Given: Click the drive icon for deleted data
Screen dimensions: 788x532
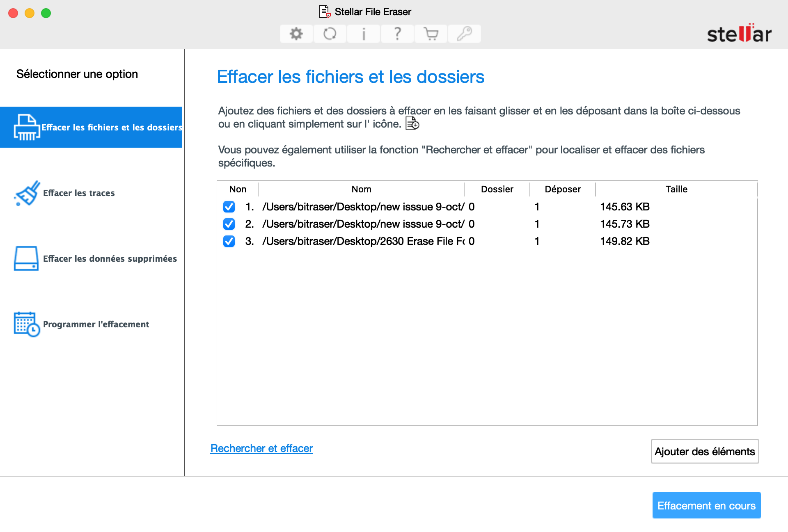Looking at the screenshot, I should [26, 258].
